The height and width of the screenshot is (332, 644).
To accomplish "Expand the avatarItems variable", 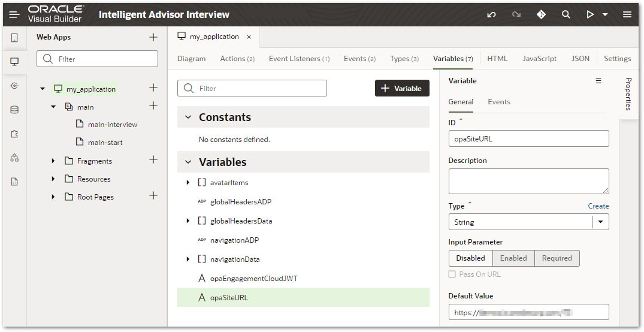I will [x=188, y=182].
